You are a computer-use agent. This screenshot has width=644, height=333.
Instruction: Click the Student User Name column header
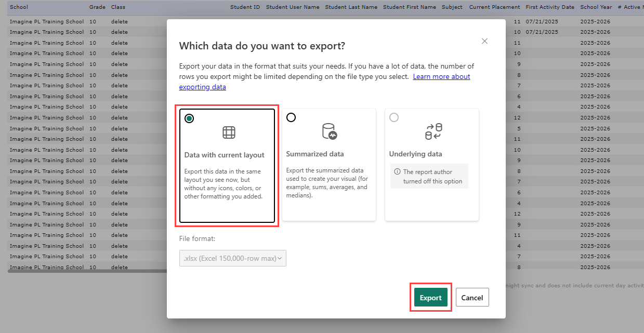coord(293,7)
